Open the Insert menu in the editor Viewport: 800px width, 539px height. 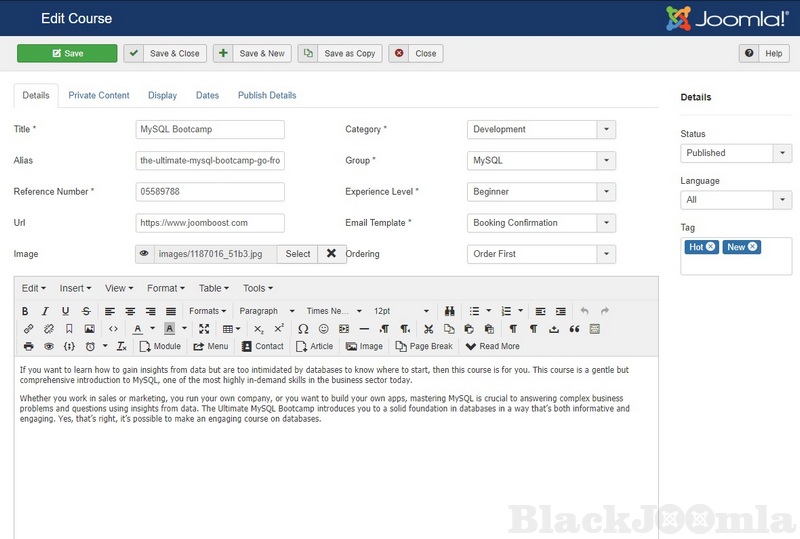(75, 288)
